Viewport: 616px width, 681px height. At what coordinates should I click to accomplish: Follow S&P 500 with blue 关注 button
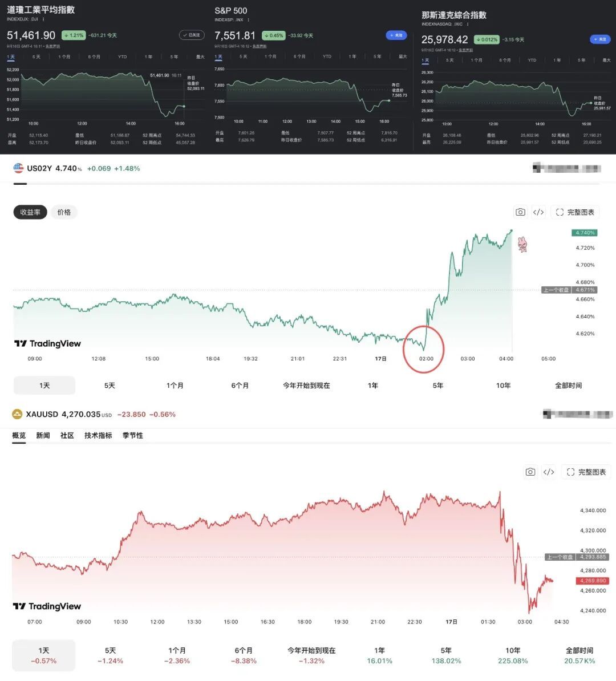[396, 35]
